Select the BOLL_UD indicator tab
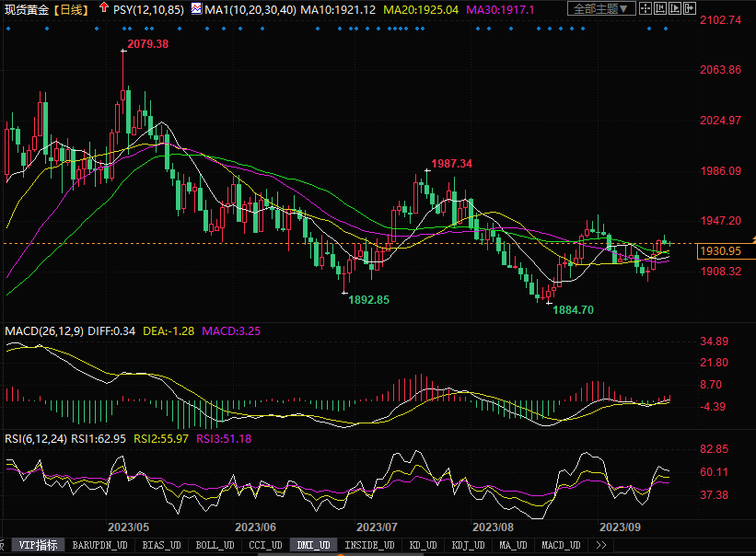 click(215, 545)
